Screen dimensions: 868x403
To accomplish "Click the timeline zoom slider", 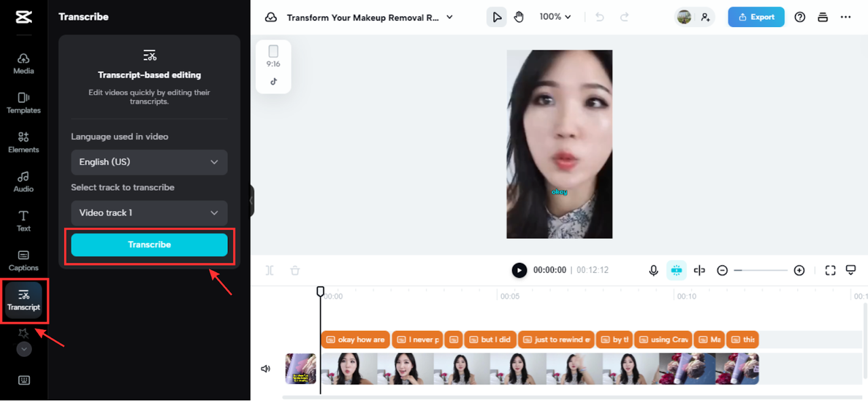I will click(761, 270).
